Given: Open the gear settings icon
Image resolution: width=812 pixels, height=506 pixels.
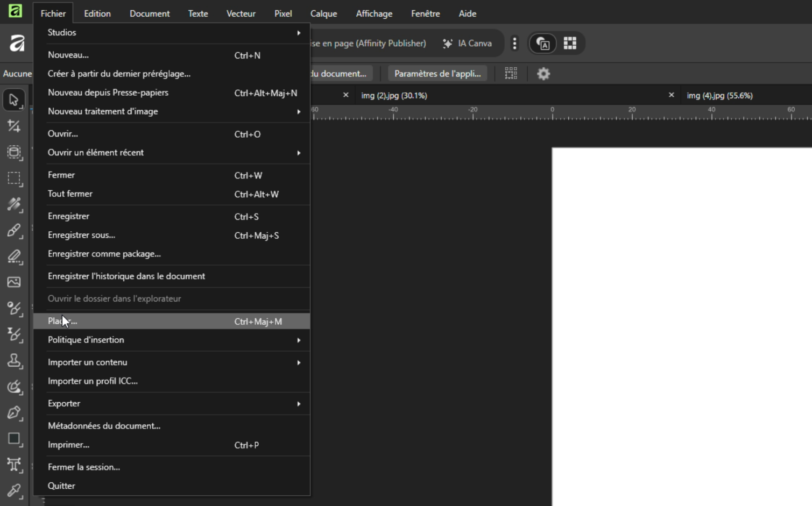Looking at the screenshot, I should (x=543, y=74).
